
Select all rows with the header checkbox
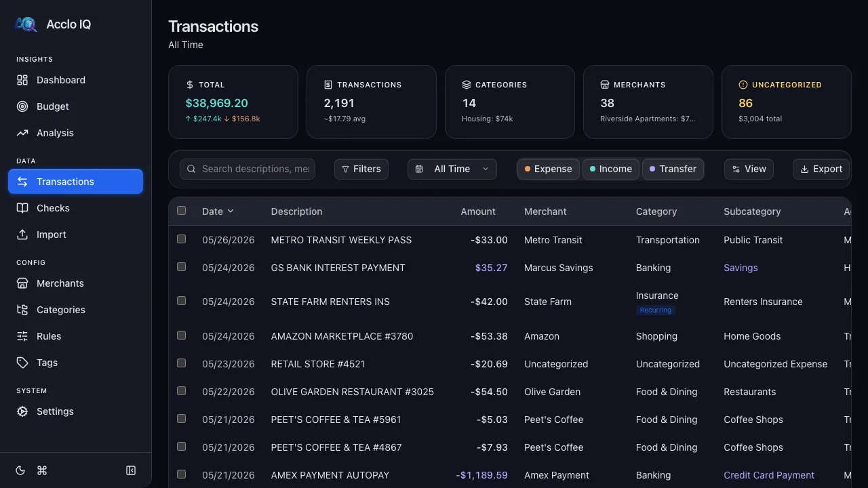181,211
